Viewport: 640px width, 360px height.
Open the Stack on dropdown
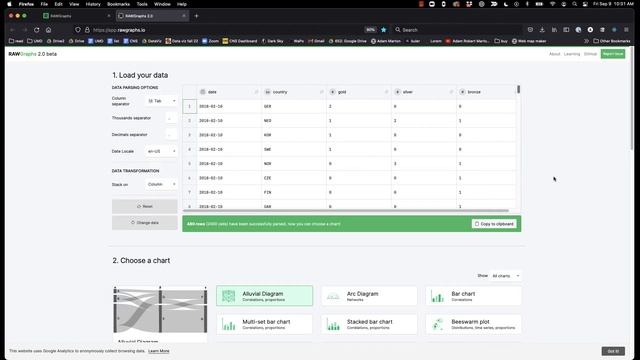click(162, 184)
